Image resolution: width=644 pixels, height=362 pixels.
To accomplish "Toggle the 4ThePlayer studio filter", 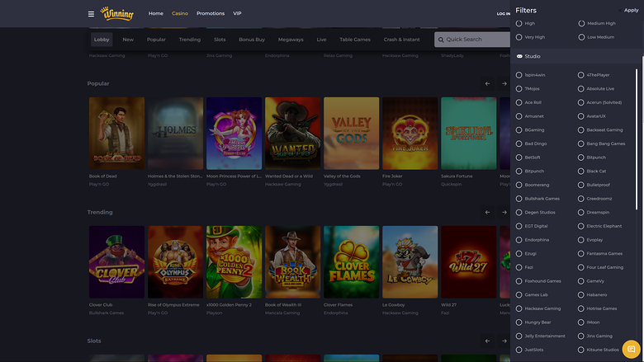I will tap(580, 75).
